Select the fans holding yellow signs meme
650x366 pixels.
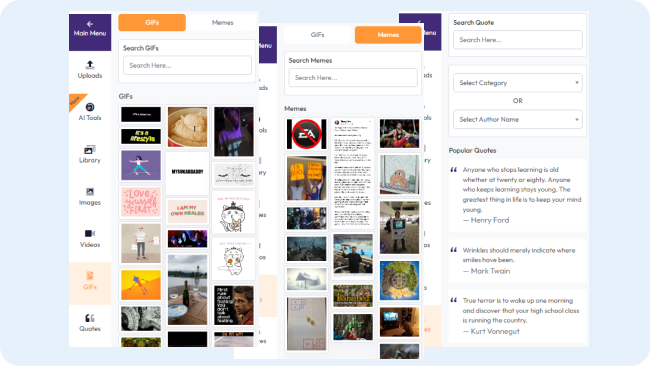pyautogui.click(x=307, y=178)
